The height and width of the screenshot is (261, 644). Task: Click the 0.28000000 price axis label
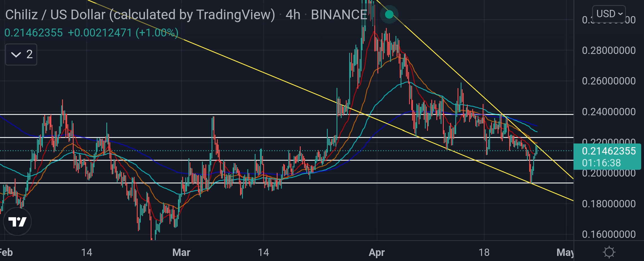coord(609,51)
